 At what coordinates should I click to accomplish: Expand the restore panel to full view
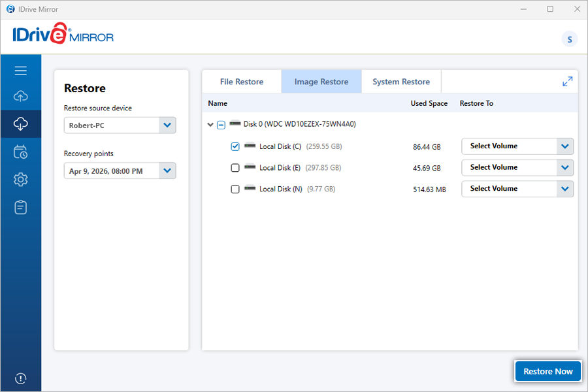click(x=567, y=82)
